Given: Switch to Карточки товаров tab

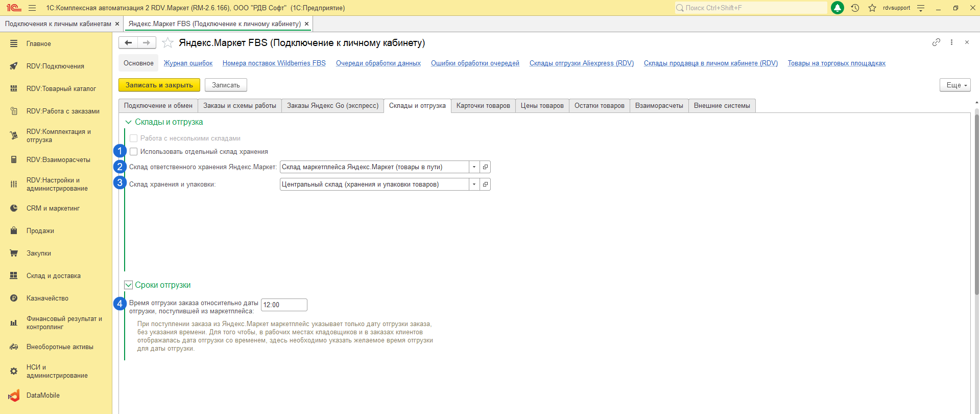Looking at the screenshot, I should [483, 106].
